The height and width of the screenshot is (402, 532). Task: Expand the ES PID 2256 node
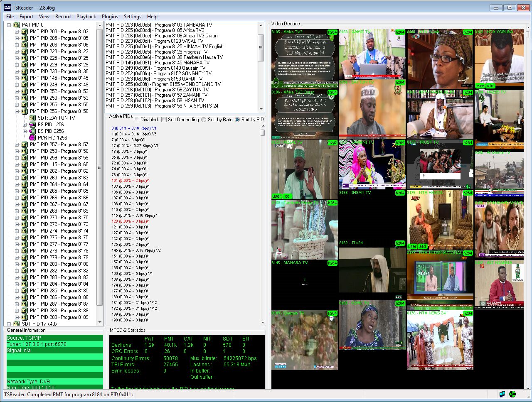(x=25, y=131)
